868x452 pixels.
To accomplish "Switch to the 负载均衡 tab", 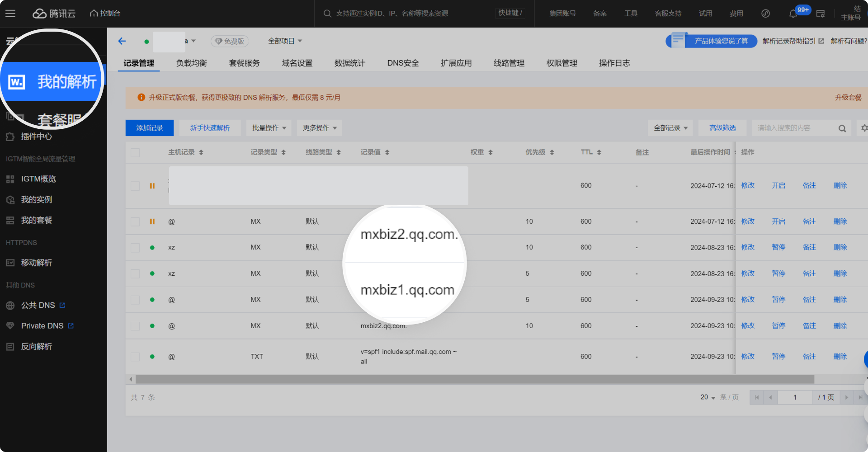I will (x=192, y=63).
